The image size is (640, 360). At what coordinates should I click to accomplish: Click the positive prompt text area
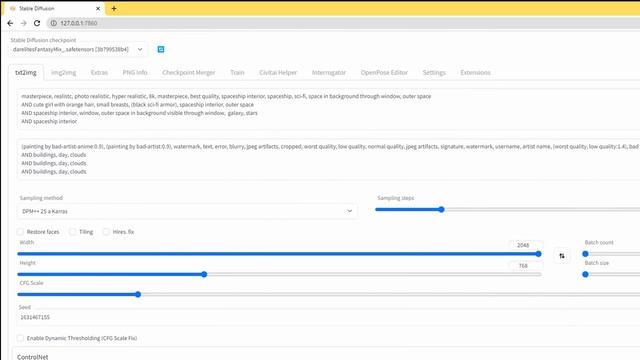click(329, 109)
